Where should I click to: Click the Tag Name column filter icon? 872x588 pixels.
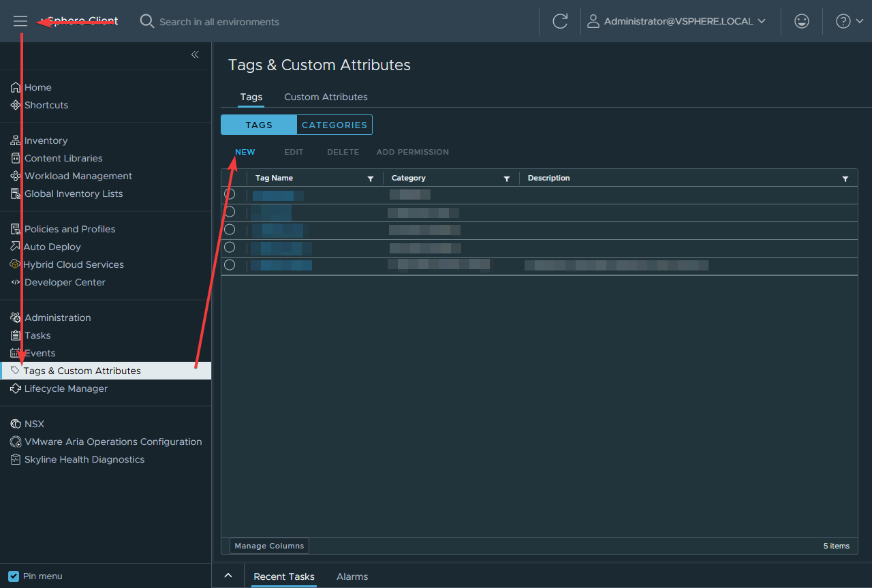pos(371,179)
